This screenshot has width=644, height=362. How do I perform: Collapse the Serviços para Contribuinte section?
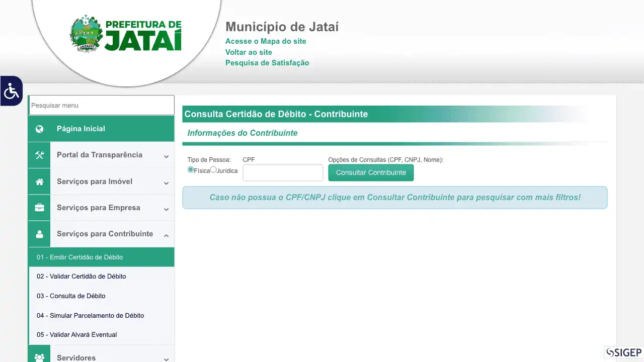point(166,235)
